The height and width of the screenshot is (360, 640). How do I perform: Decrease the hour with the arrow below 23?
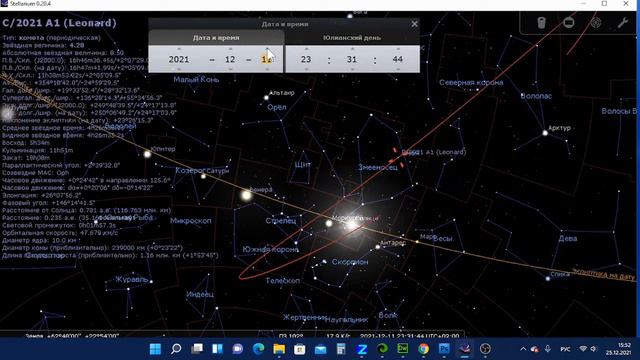tap(306, 70)
